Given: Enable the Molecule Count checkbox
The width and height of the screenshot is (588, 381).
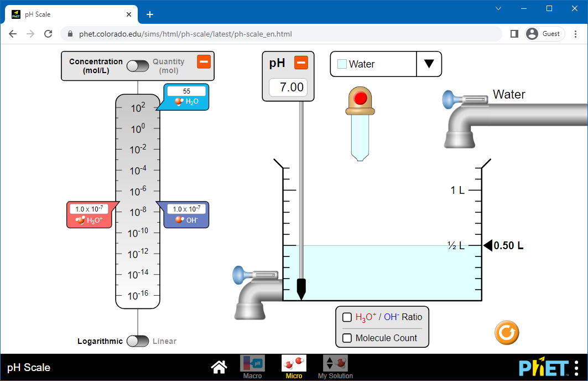Looking at the screenshot, I should click(347, 338).
